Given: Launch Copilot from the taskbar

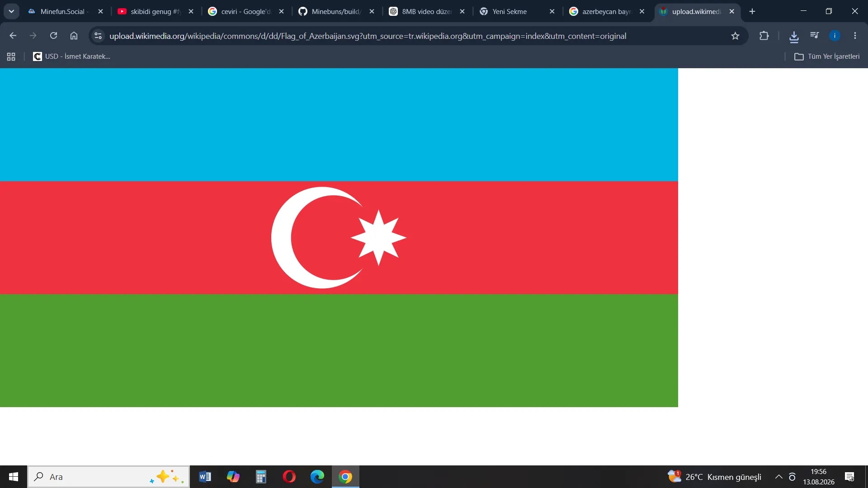Looking at the screenshot, I should tap(233, 477).
